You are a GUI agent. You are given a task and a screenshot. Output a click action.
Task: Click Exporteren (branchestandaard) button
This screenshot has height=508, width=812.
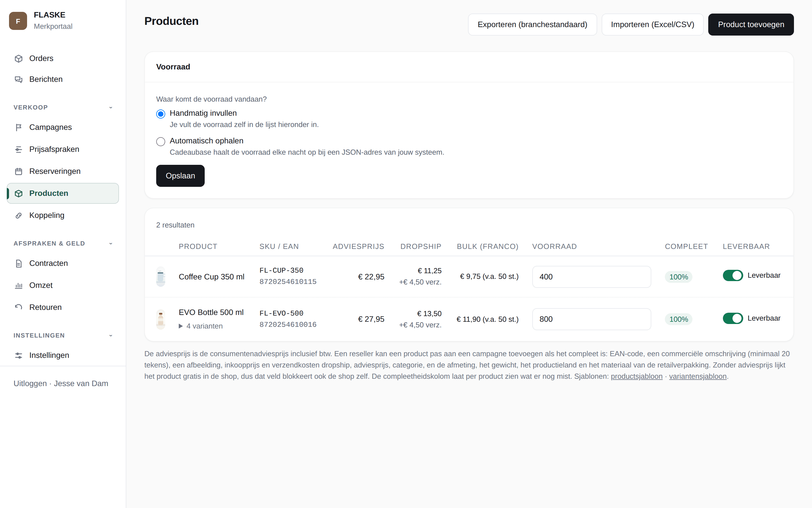coord(532,25)
